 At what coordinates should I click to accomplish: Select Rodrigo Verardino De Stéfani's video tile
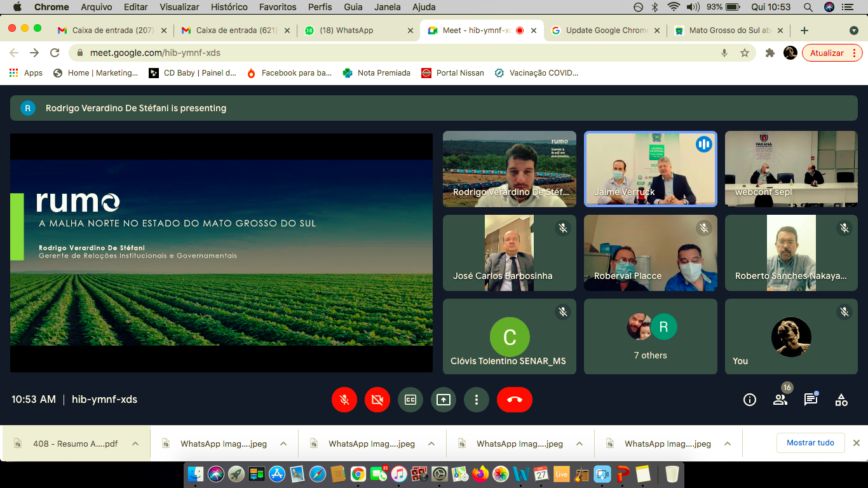(x=510, y=168)
